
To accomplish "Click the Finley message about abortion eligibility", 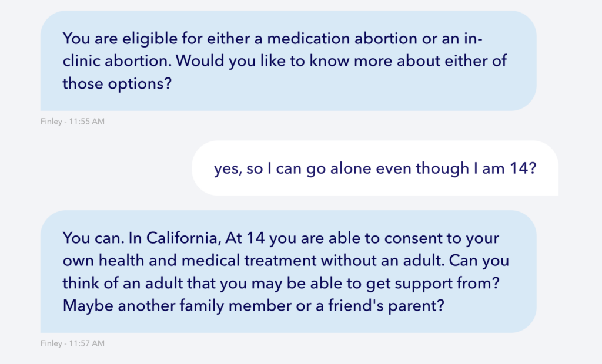I will tap(288, 61).
